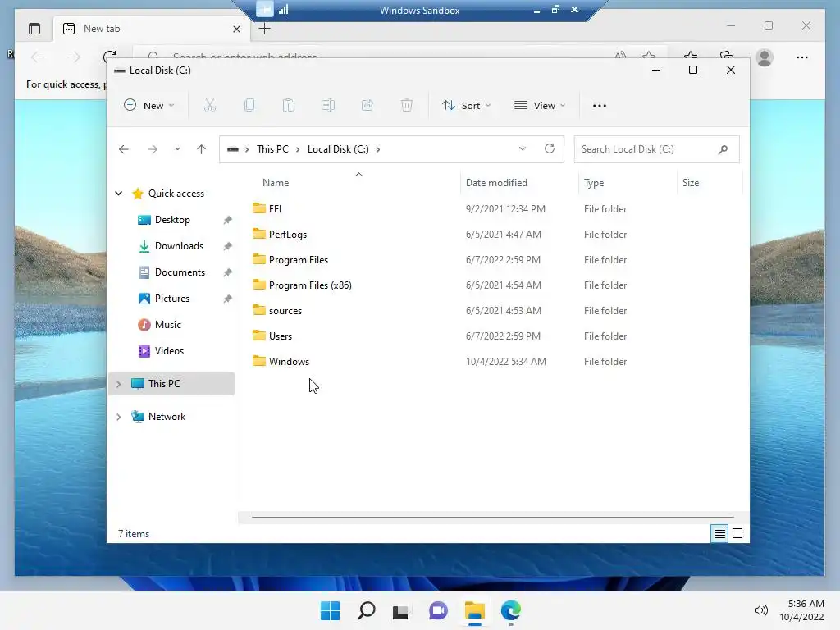Viewport: 840px width, 630px height.
Task: Collapse the Quick access tree
Action: click(x=118, y=194)
